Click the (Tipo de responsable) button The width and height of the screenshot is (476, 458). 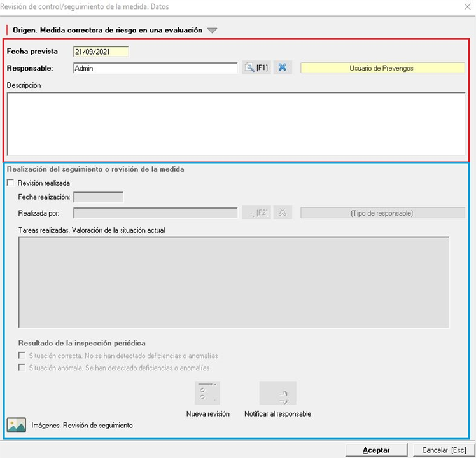click(382, 213)
